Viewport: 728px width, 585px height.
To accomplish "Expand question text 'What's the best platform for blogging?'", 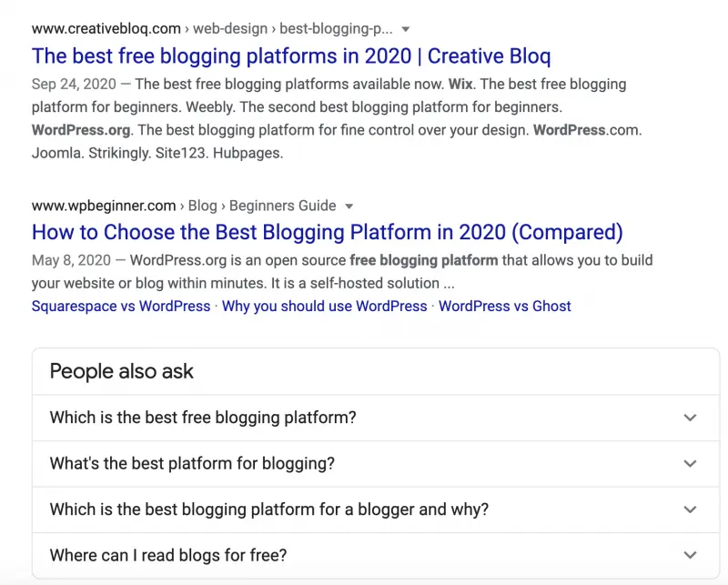I will click(x=192, y=463).
